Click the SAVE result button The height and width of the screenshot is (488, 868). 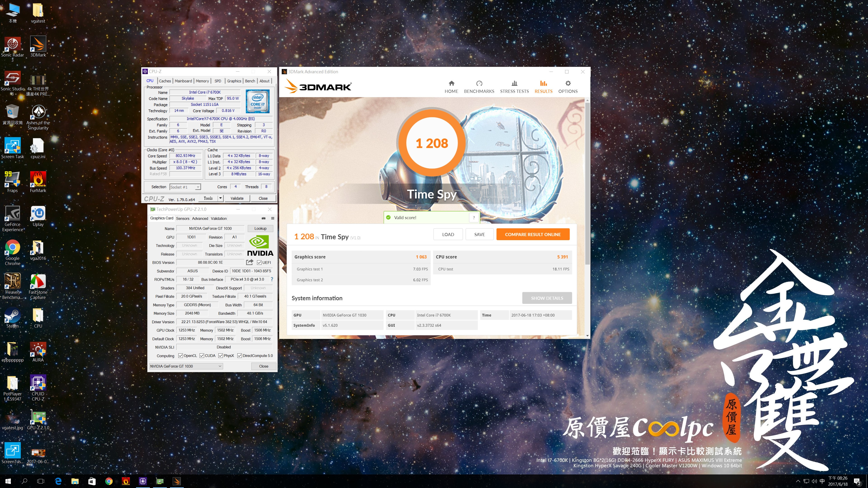pos(479,235)
